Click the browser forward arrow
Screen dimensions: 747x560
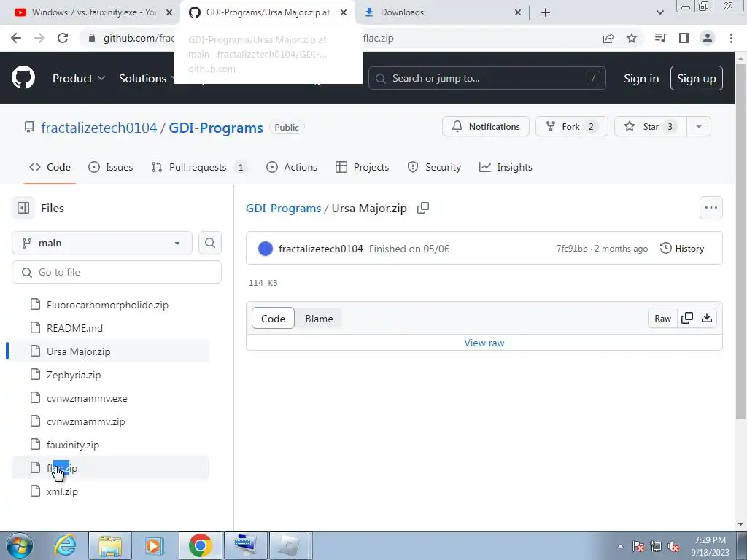pos(39,38)
